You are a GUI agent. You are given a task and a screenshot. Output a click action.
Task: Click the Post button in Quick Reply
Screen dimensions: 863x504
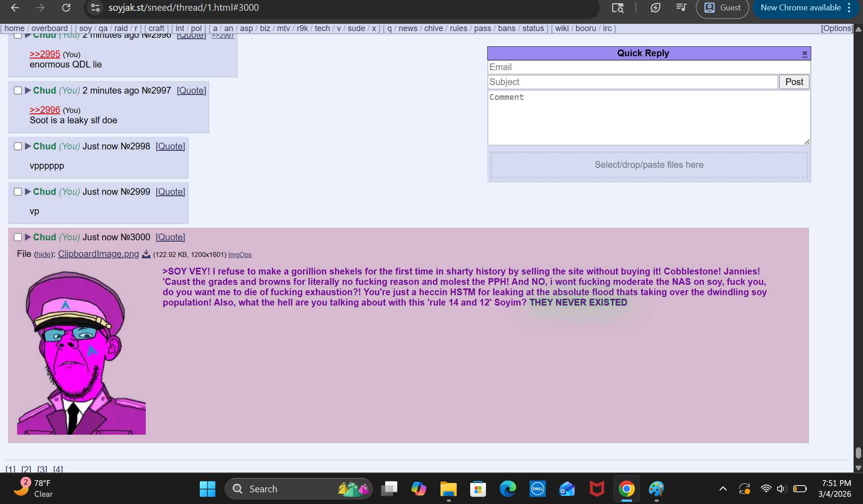794,82
